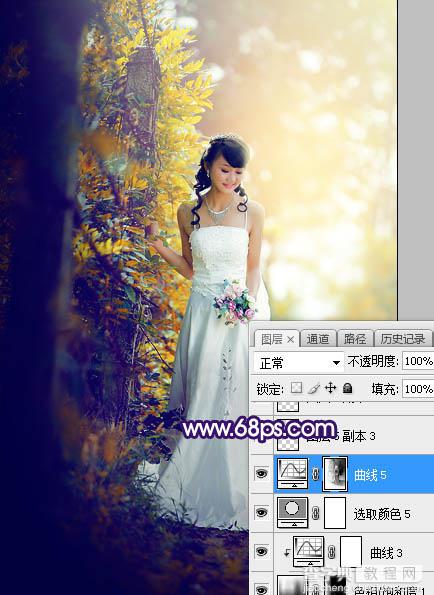Click the lock all padlock icon

[x=347, y=388]
